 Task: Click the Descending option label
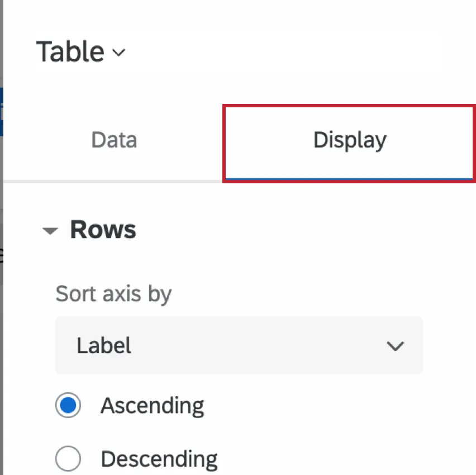158,458
